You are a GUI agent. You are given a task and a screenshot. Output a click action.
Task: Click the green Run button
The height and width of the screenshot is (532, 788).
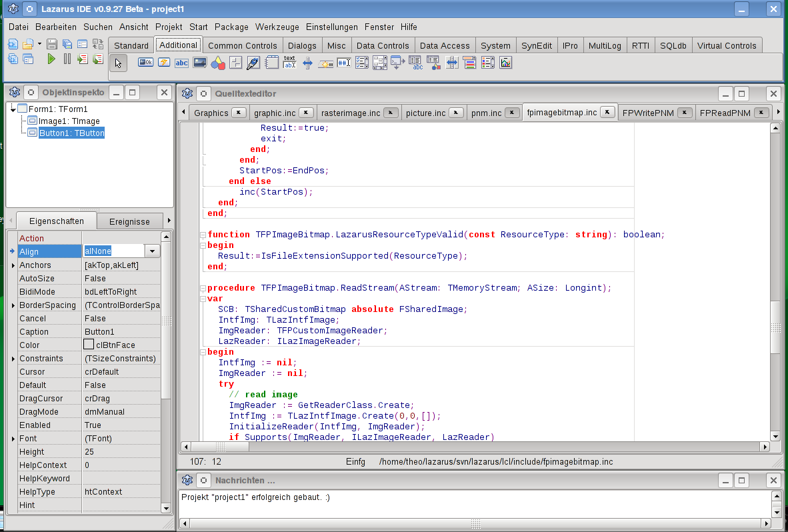point(51,59)
